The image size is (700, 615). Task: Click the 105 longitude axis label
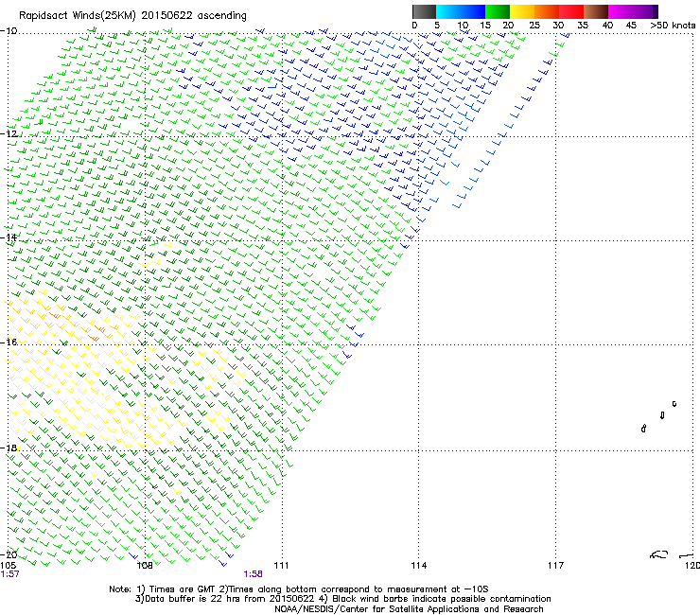tap(8, 566)
